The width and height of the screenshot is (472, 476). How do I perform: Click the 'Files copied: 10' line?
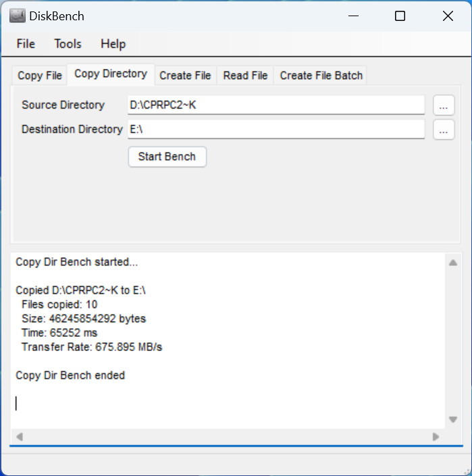coord(59,305)
